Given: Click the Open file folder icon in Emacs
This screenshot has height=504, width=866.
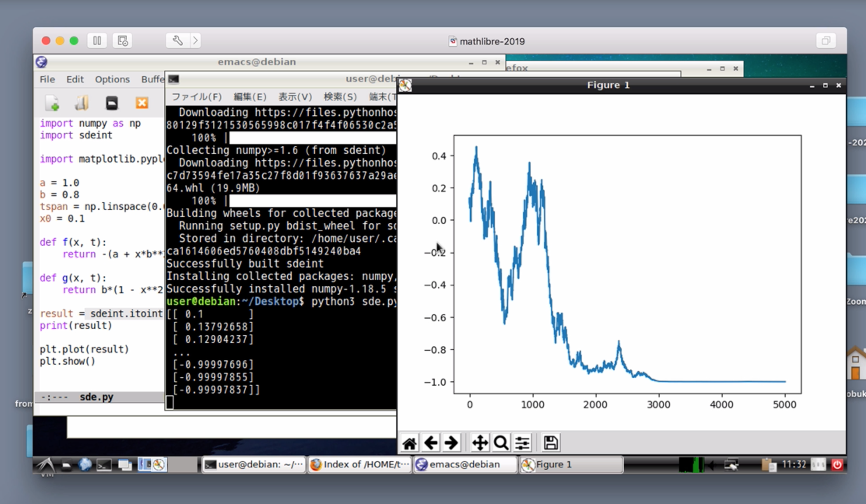Looking at the screenshot, I should click(x=82, y=103).
